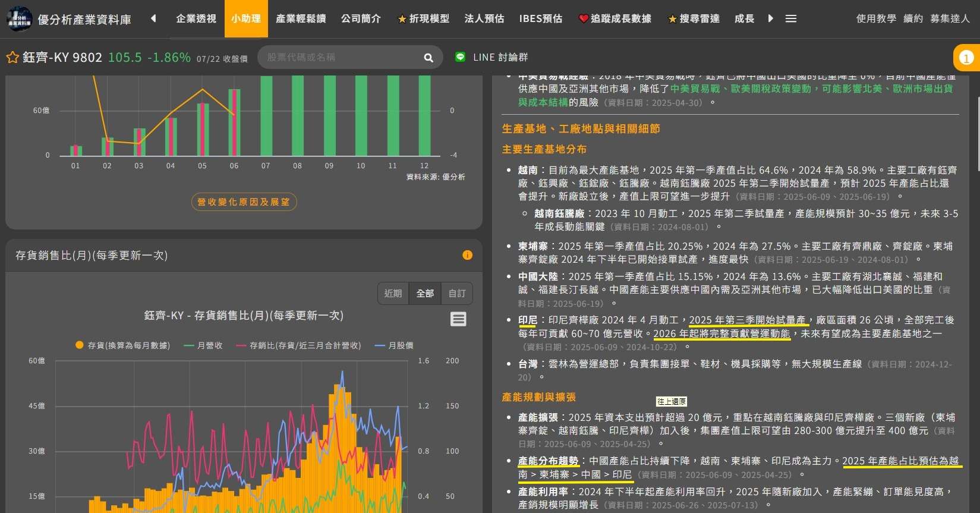Open 追蹤成長數據 tab

point(615,19)
